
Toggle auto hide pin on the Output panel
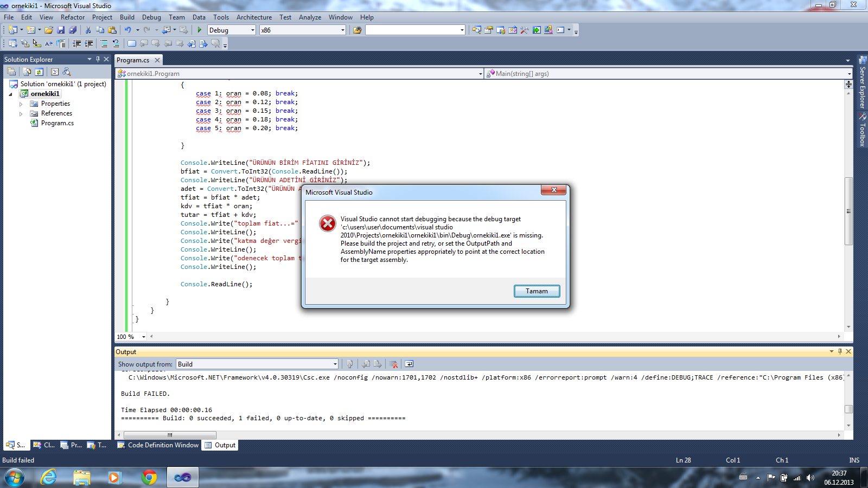click(840, 351)
